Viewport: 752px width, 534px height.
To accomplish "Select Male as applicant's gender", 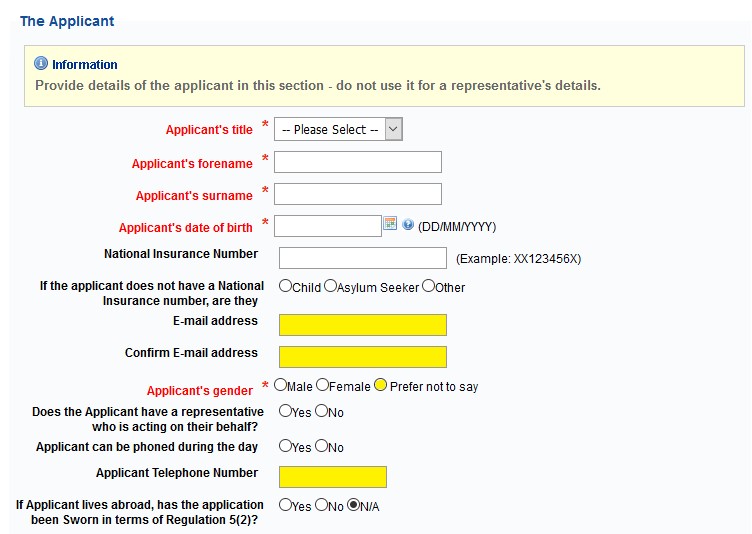I will 280,385.
